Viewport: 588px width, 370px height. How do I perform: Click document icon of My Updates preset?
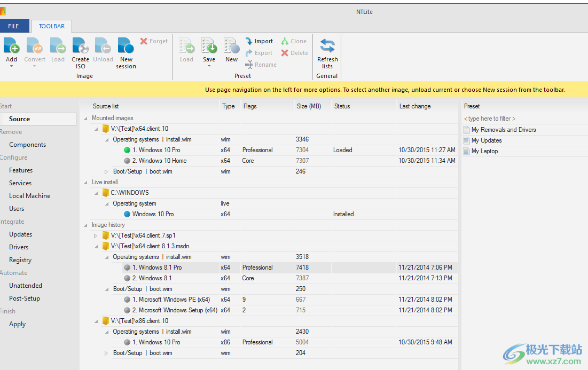(x=466, y=140)
